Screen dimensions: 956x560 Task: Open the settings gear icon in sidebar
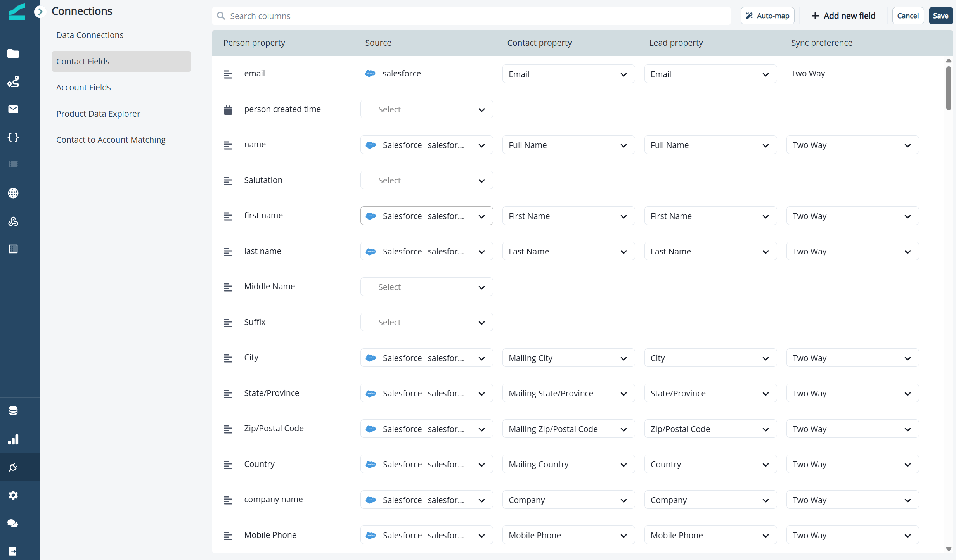pos(13,495)
